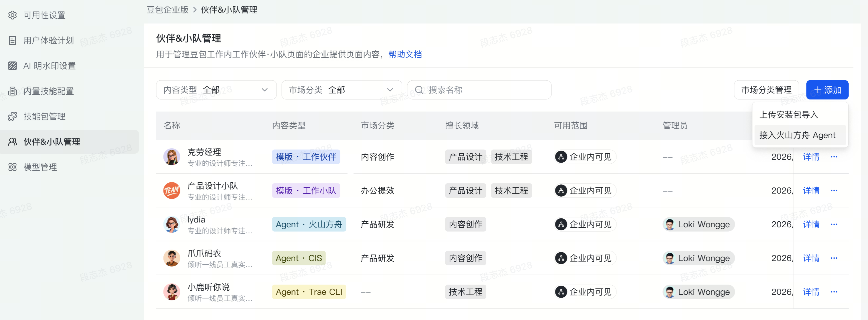This screenshot has height=320, width=868.
Task: Click the AI 明水印设置 watermark icon
Action: [x=12, y=66]
